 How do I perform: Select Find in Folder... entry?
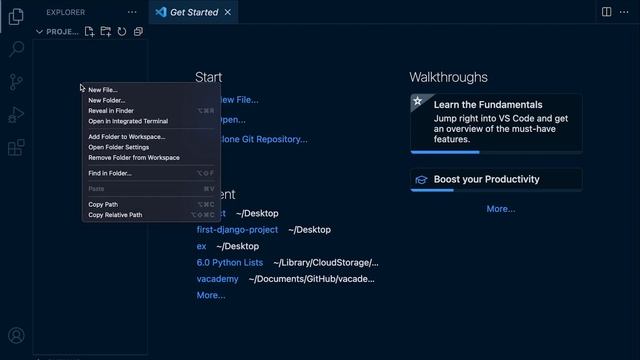click(x=151, y=173)
